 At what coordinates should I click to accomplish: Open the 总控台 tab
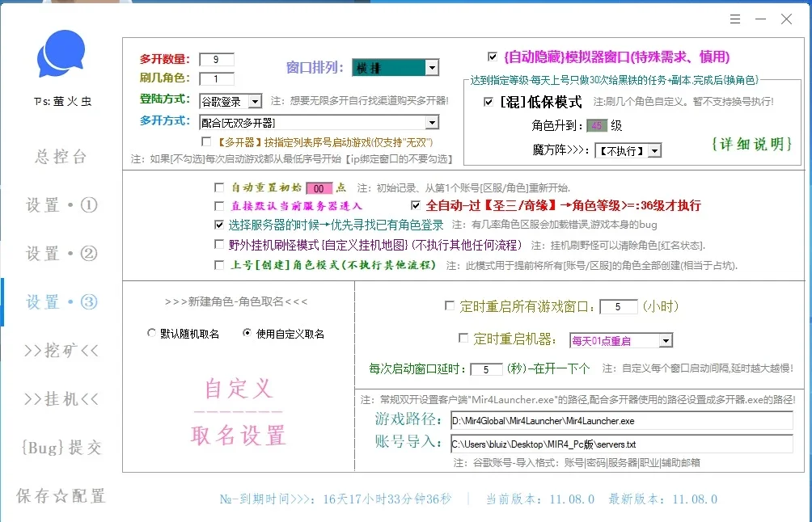point(61,156)
